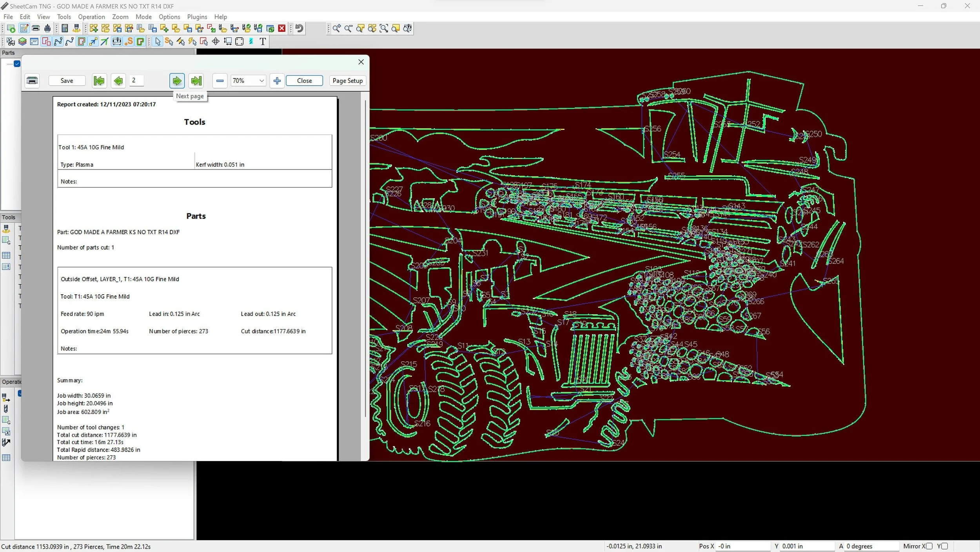
Task: Click the orange S start point icon
Action: [x=129, y=41]
